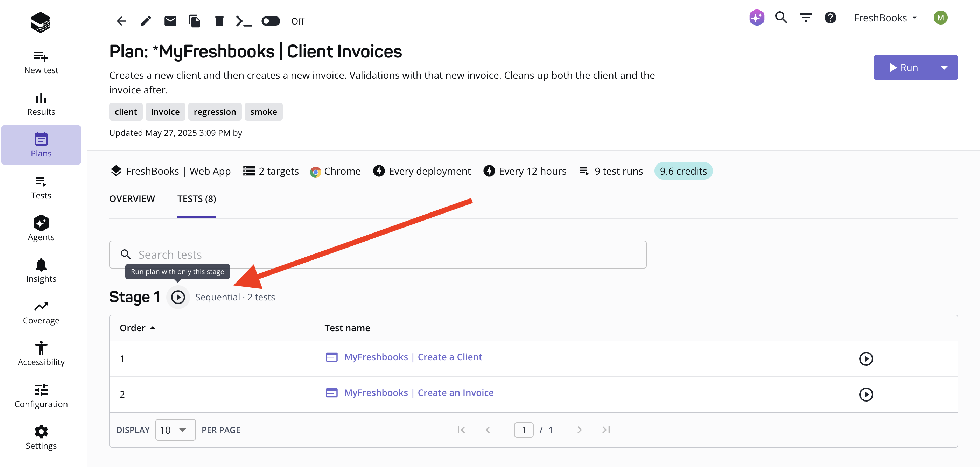980x467 pixels.
Task: Open Agents in the sidebar
Action: (41, 229)
